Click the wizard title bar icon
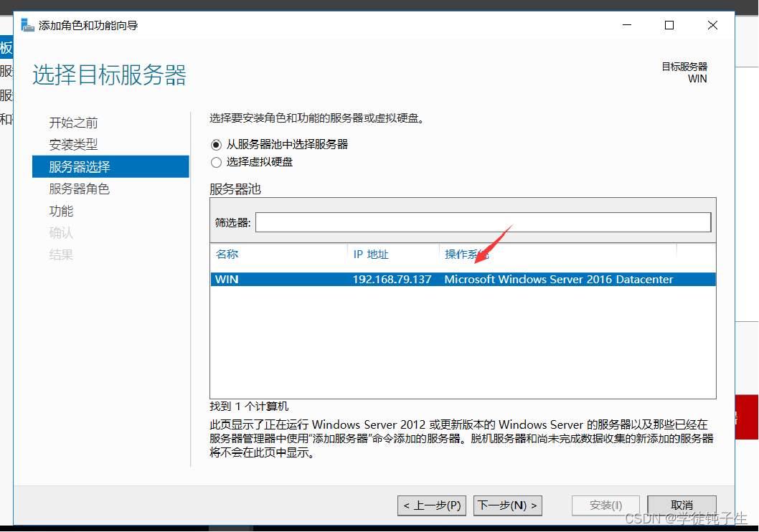The height and width of the screenshot is (532, 759). pos(27,25)
